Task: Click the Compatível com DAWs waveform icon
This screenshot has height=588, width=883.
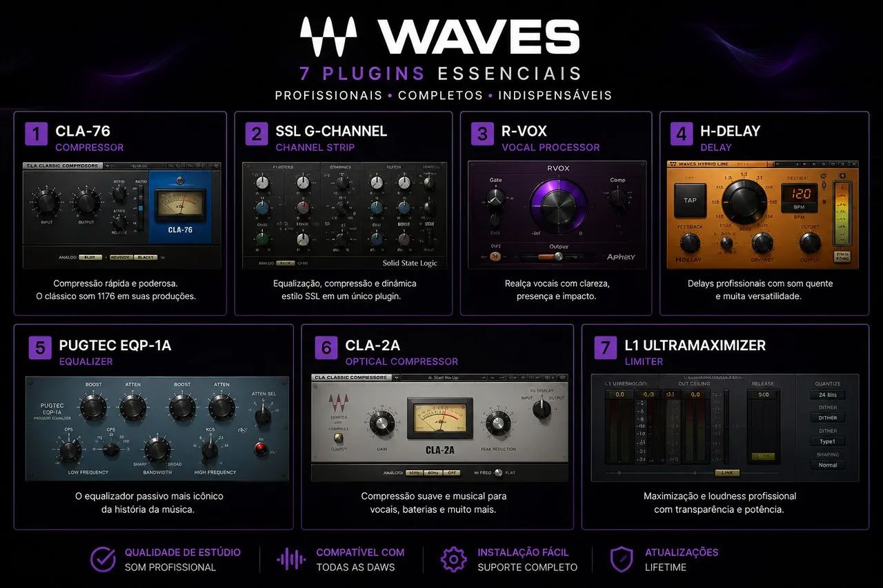Action: point(291,559)
